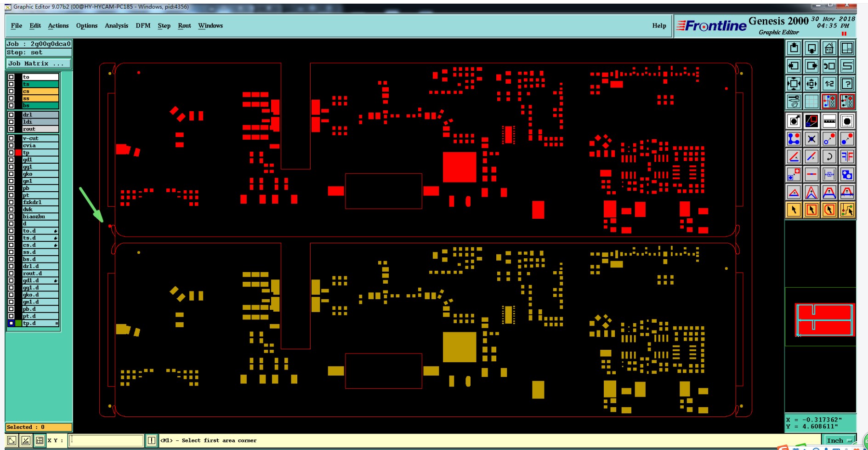
Task: Click the Help button
Action: 659,26
